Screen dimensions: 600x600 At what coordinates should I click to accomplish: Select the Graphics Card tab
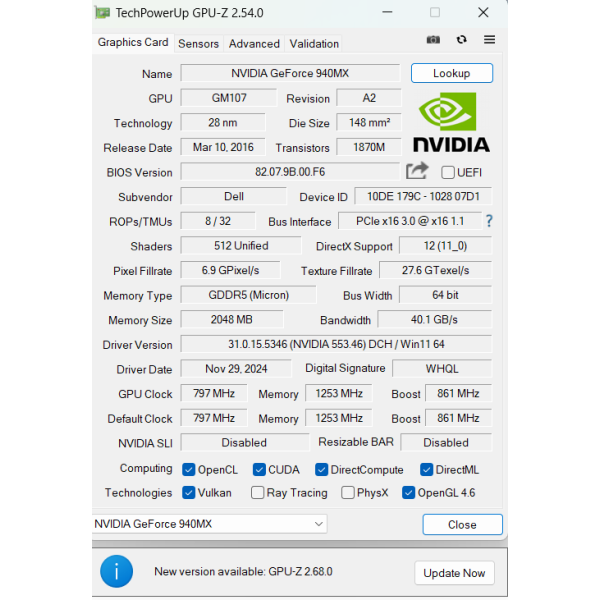pyautogui.click(x=133, y=42)
